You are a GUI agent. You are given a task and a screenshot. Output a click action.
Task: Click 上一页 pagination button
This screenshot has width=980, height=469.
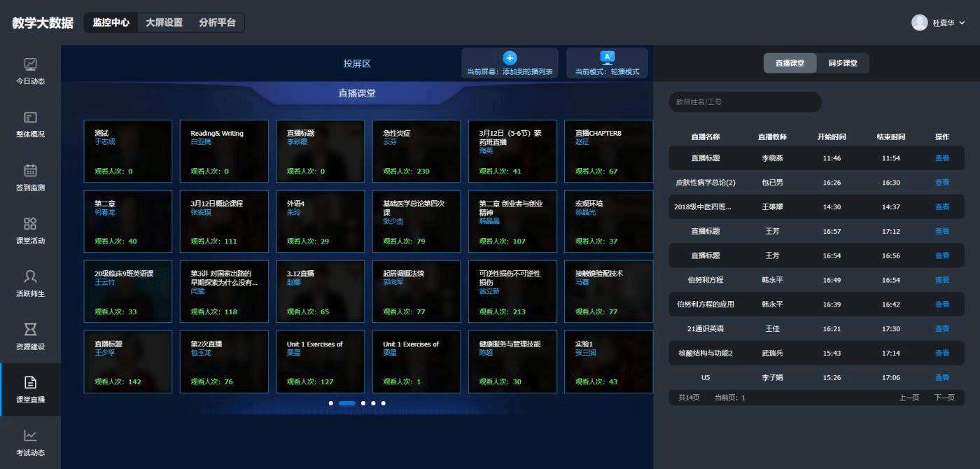coord(909,398)
